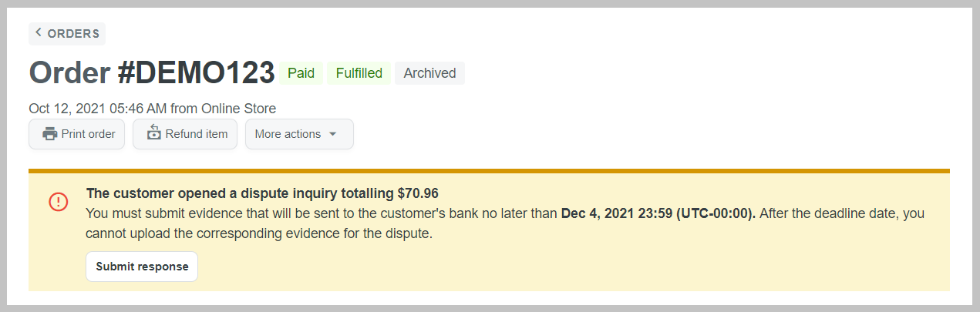Open the More actions dropdown
980x312 pixels.
287,134
